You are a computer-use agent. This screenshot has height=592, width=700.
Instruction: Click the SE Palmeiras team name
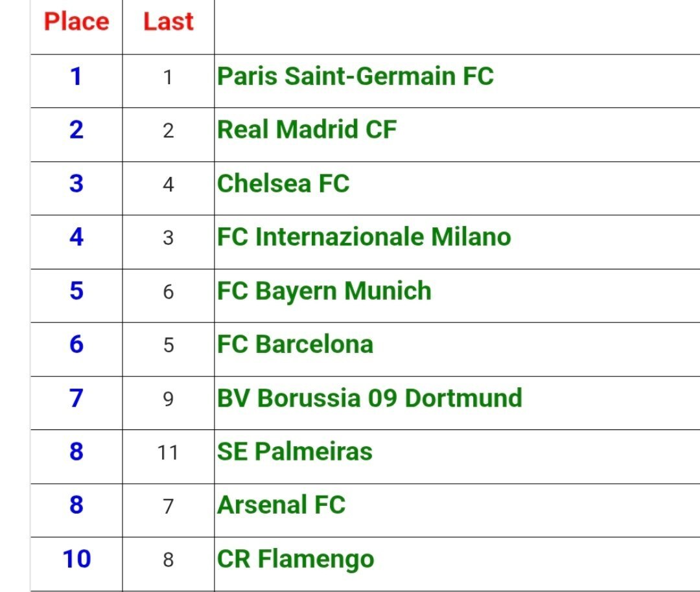[x=295, y=451]
